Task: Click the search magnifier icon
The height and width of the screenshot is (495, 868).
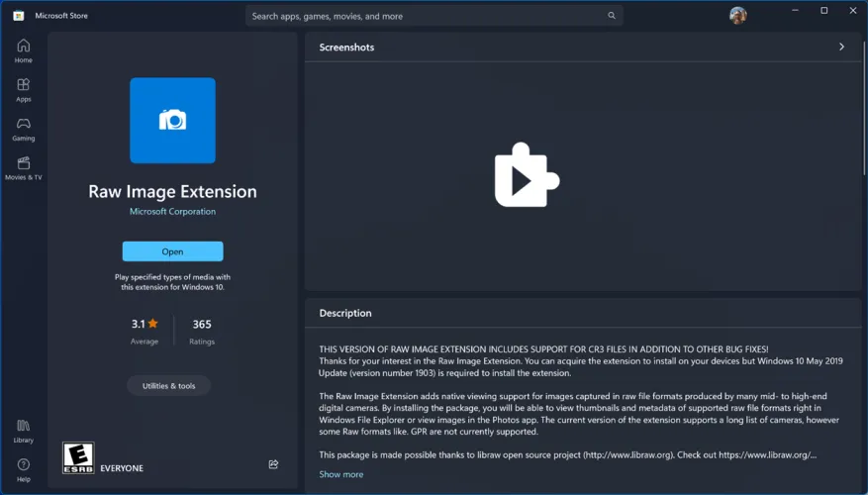Action: tap(612, 16)
